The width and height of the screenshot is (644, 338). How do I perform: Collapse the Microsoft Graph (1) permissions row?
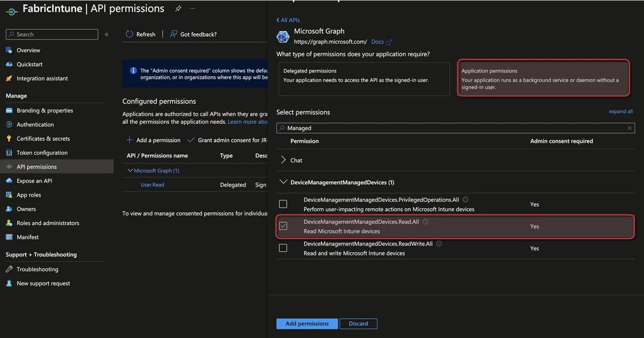point(130,171)
